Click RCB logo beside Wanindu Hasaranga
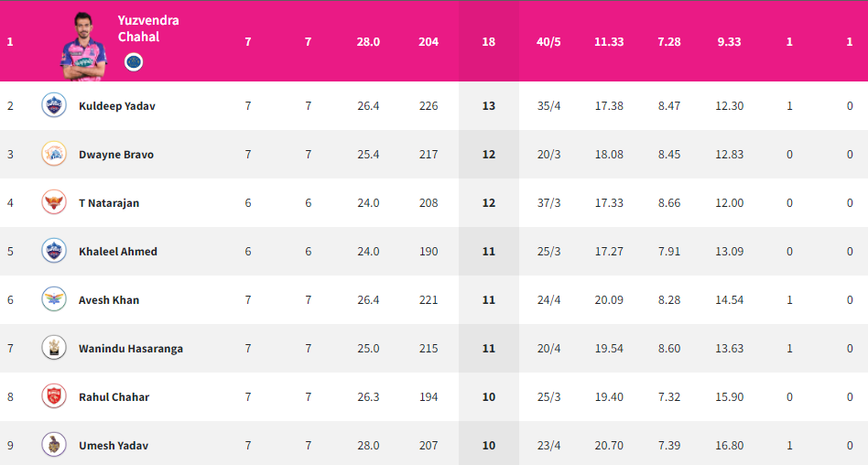The height and width of the screenshot is (465, 868). click(x=54, y=348)
